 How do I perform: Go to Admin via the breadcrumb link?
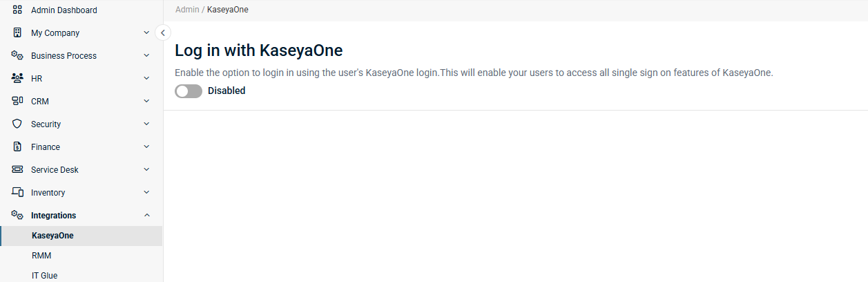(187, 10)
